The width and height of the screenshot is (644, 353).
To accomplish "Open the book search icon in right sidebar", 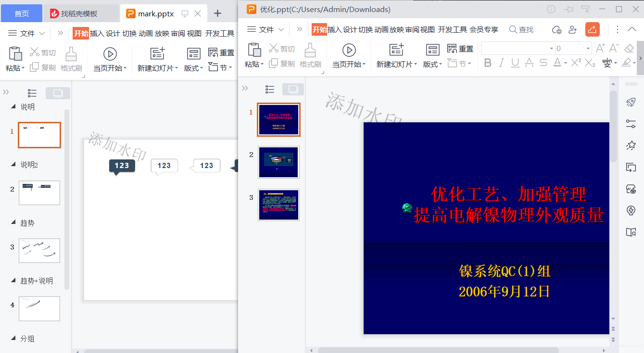I will (631, 232).
